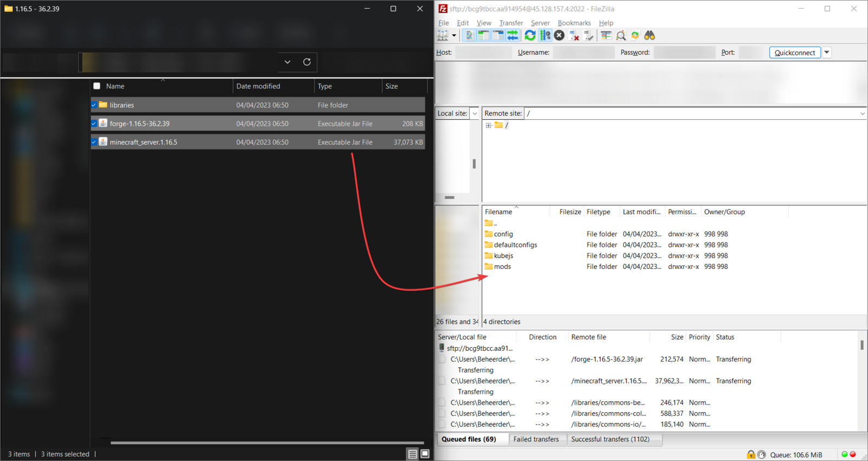The image size is (868, 461).
Task: Click the sftp server entry in queue
Action: [476, 349]
